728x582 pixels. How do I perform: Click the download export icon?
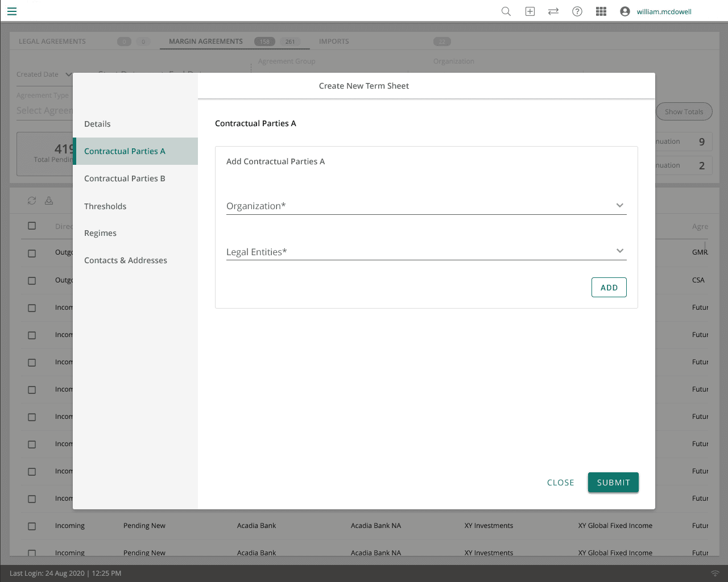click(49, 201)
